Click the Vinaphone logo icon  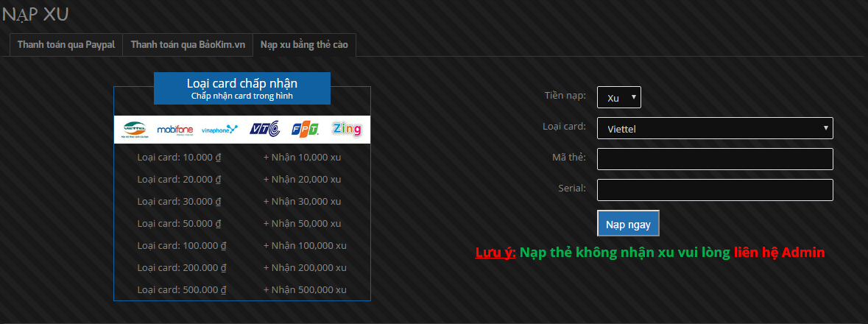coord(219,130)
